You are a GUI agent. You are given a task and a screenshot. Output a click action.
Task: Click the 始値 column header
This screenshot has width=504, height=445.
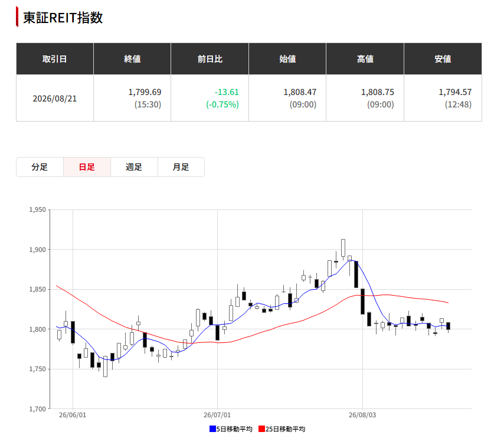287,59
